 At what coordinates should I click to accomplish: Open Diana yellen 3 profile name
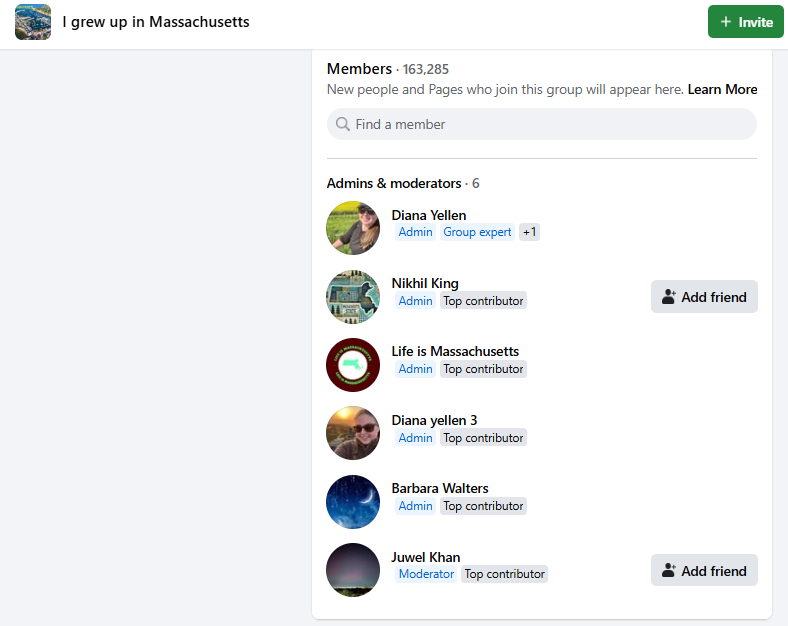point(434,420)
